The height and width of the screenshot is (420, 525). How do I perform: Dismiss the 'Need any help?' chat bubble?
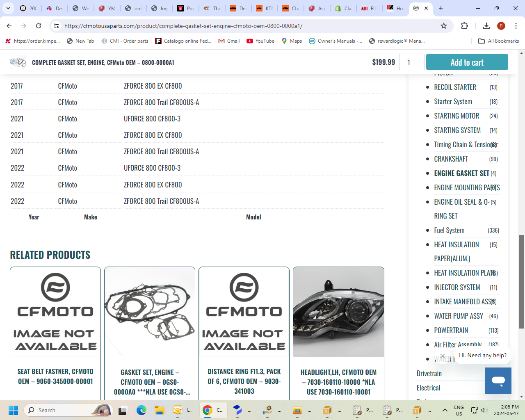point(442,356)
